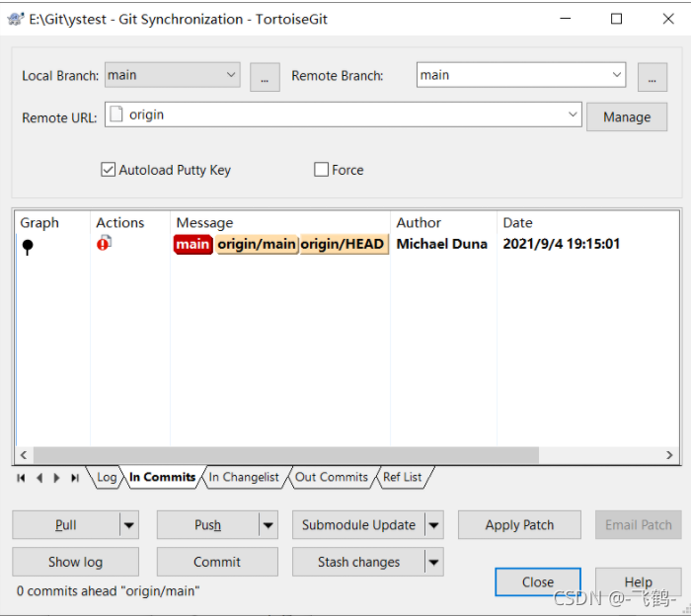Enable the Force checkbox

[x=321, y=170]
